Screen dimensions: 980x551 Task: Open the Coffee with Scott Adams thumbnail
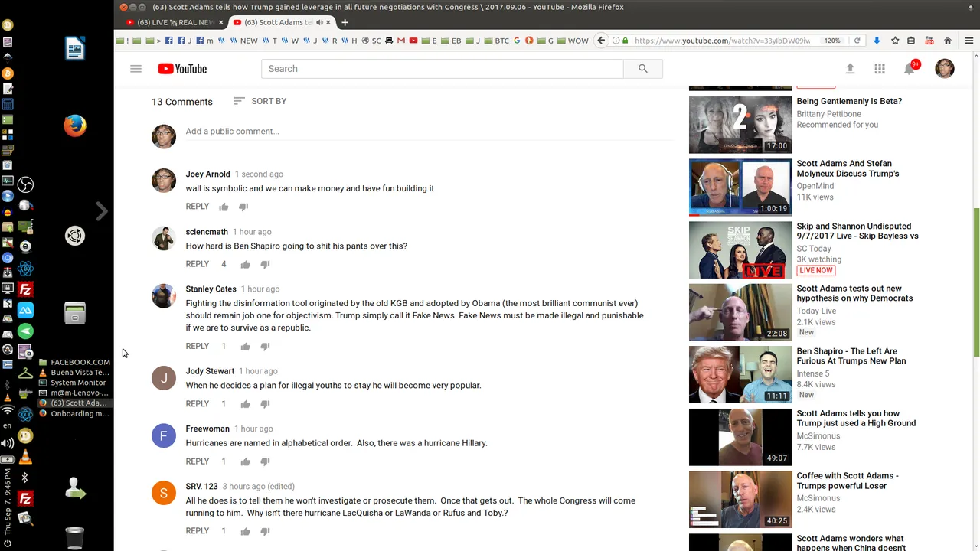click(x=740, y=500)
